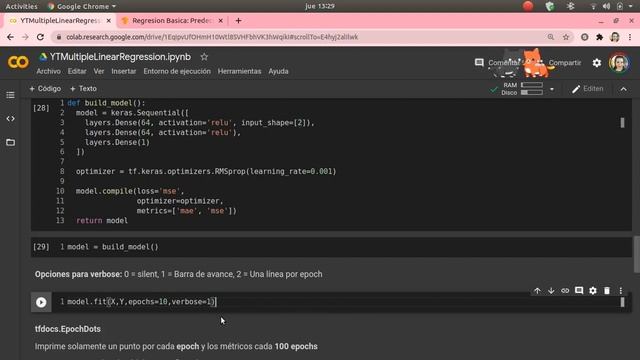Open the Entorno de ejecución menu
Viewport: 640px width, 360px height.
point(177,71)
